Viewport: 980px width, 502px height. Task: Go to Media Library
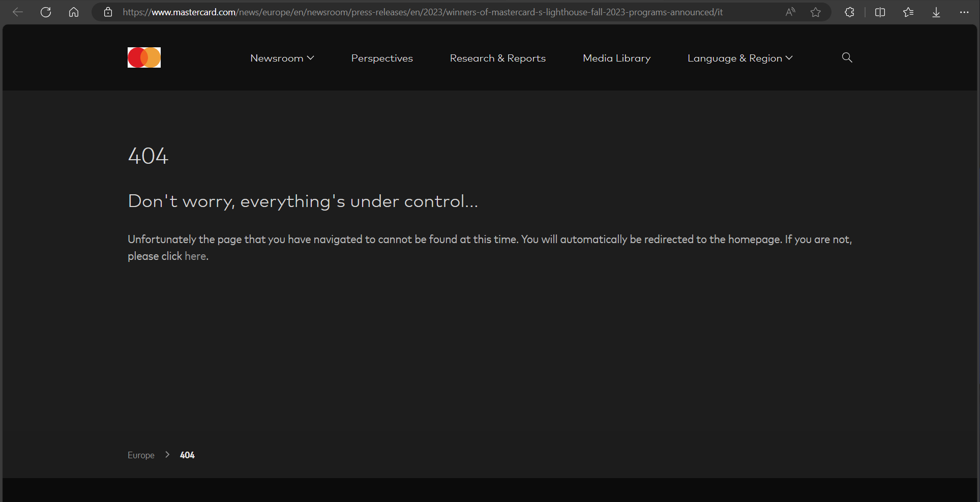[617, 58]
